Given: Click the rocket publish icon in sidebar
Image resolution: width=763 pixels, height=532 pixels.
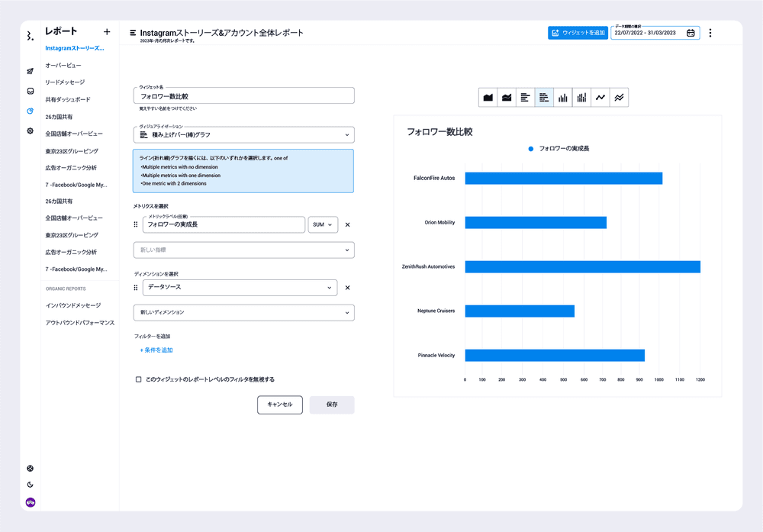Looking at the screenshot, I should pyautogui.click(x=31, y=72).
